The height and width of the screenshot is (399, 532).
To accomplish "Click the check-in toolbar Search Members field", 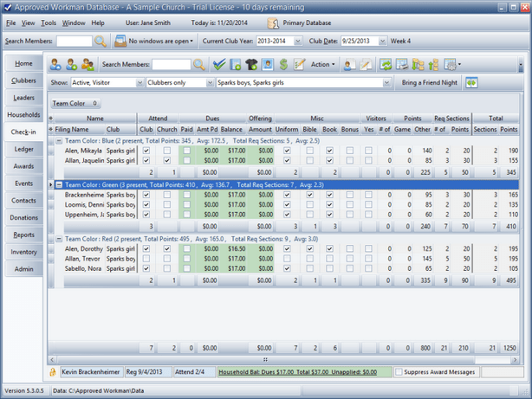I will [172, 64].
